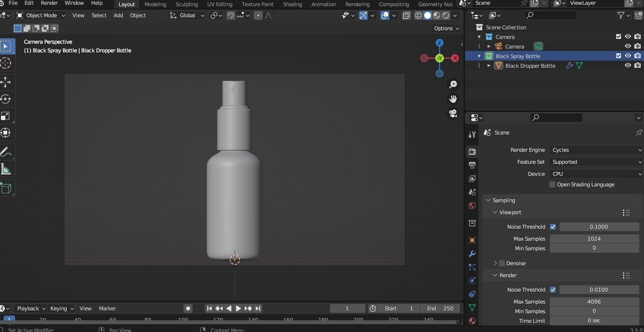644x332 pixels.
Task: Select the Move tool
Action: pos(6,82)
